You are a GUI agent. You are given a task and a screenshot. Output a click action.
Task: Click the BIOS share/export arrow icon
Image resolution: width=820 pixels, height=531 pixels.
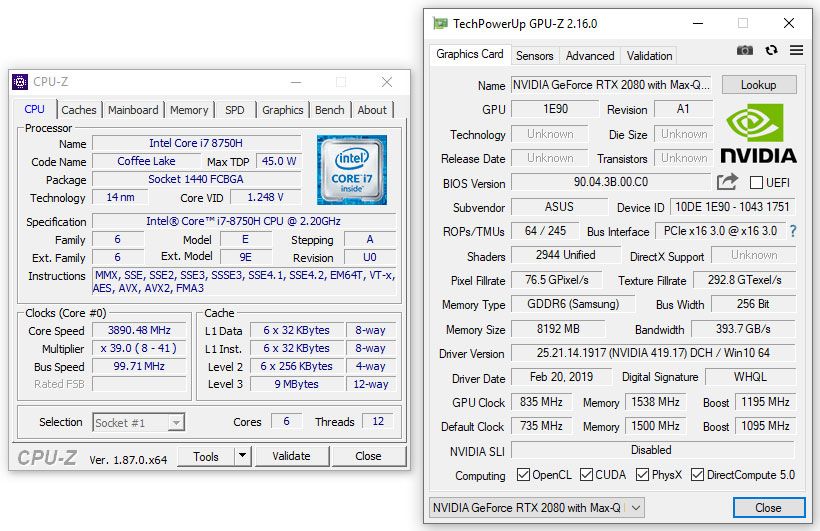(x=727, y=182)
